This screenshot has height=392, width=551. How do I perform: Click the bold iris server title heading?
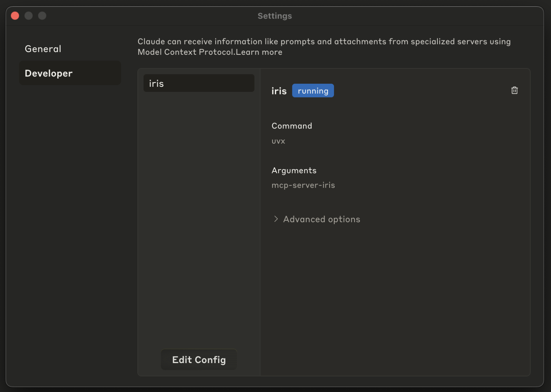click(279, 91)
